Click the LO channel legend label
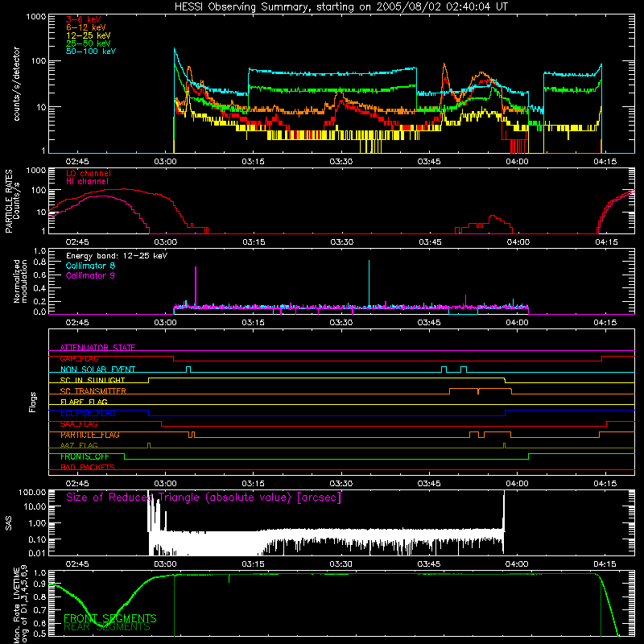The width and height of the screenshot is (644, 644). click(x=89, y=173)
